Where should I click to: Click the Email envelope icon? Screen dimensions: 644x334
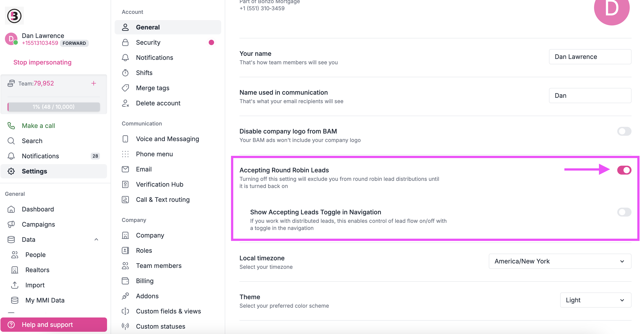[x=125, y=169]
